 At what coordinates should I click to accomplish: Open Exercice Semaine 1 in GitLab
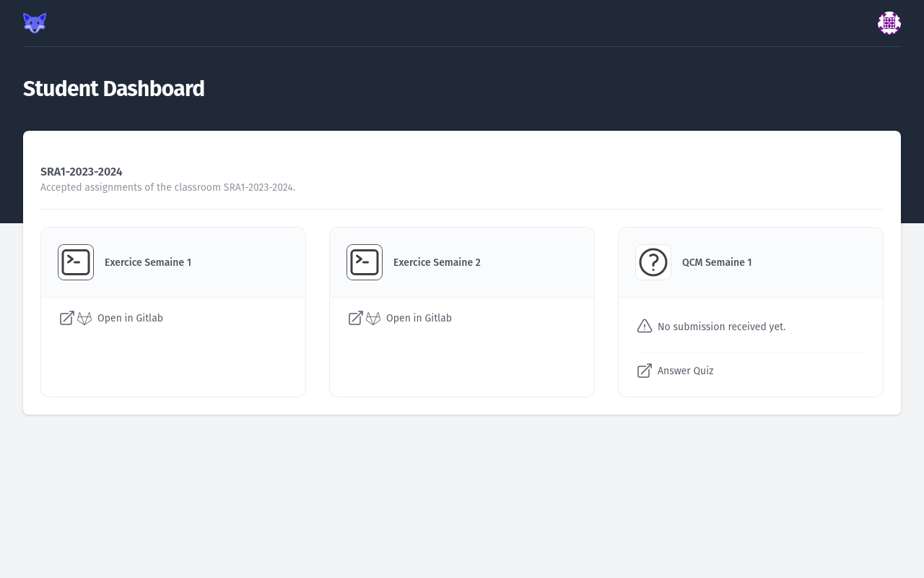coord(130,318)
